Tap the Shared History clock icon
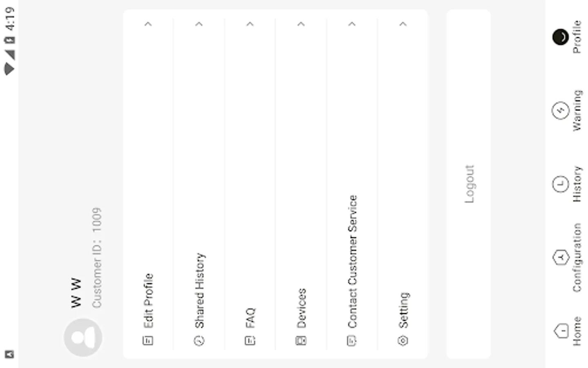This screenshot has height=368, width=588. [x=199, y=340]
